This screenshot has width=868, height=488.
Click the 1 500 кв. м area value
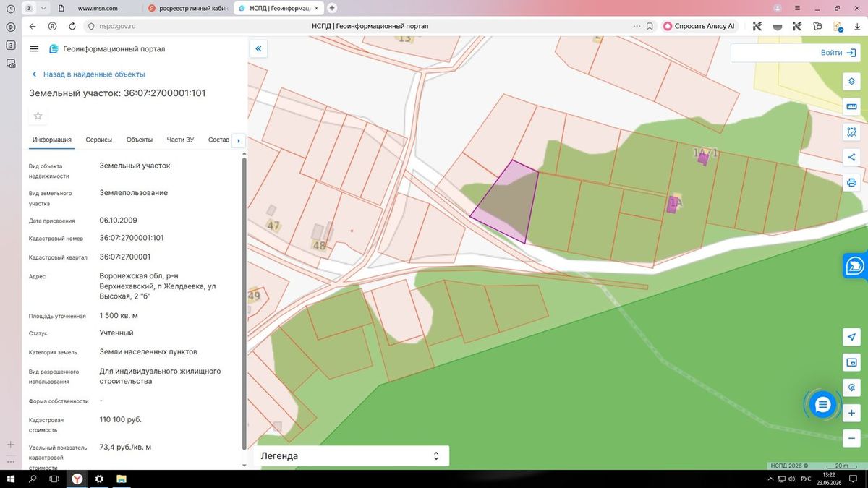119,316
